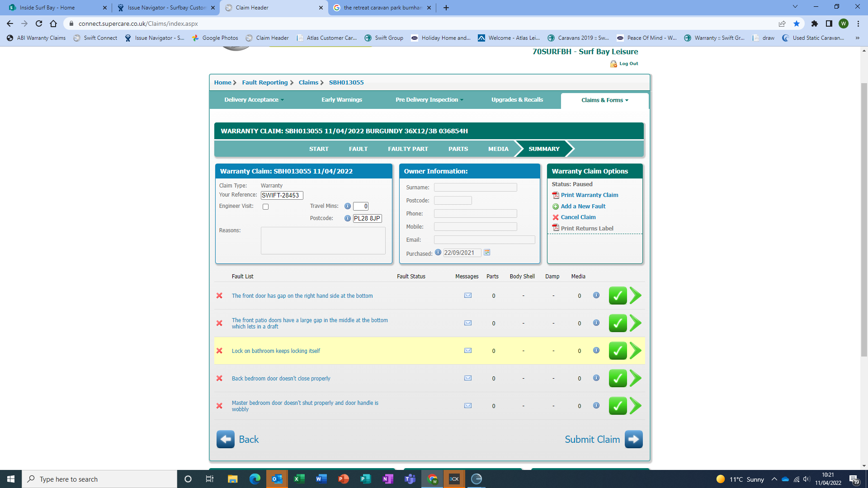Click info icon next to Travel Mins

click(x=347, y=206)
